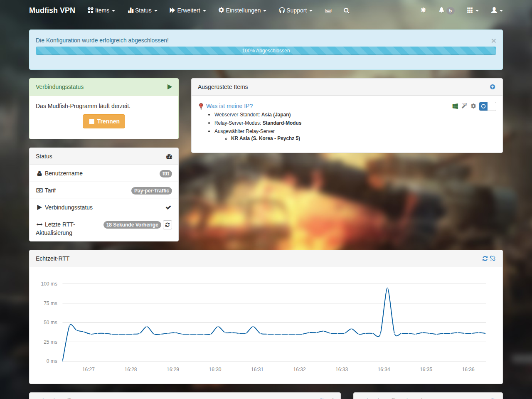
Task: Click the Mudfish VPN brand link
Action: pyautogui.click(x=52, y=10)
